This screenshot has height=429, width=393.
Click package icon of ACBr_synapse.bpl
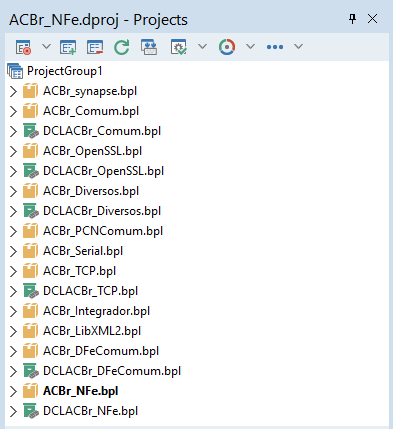coord(30,91)
